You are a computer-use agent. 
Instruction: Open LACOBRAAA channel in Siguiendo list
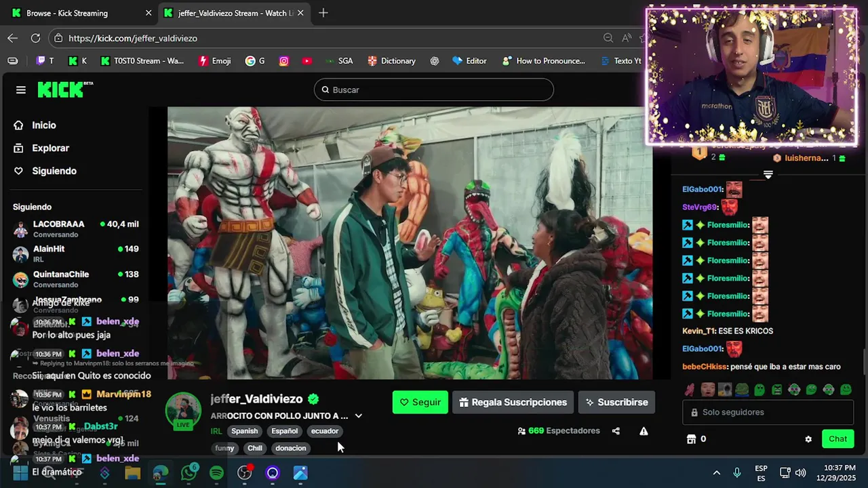[x=76, y=229]
